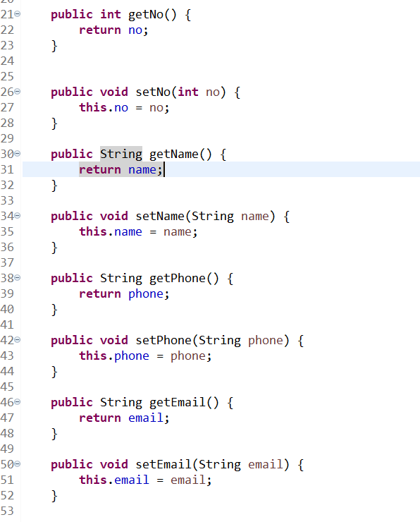Click line number 45 in the gutter

[x=7, y=387]
